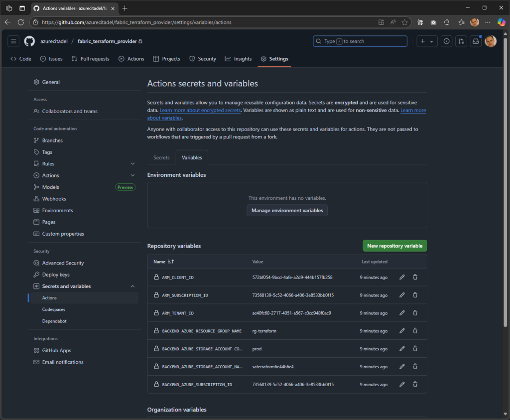510x420 pixels.
Task: Open the global navigation hamburger menu
Action: click(x=13, y=41)
